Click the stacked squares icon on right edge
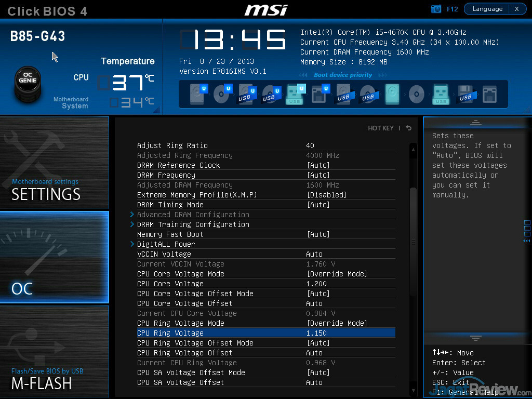The height and width of the screenshot is (399, 532). pyautogui.click(x=527, y=229)
